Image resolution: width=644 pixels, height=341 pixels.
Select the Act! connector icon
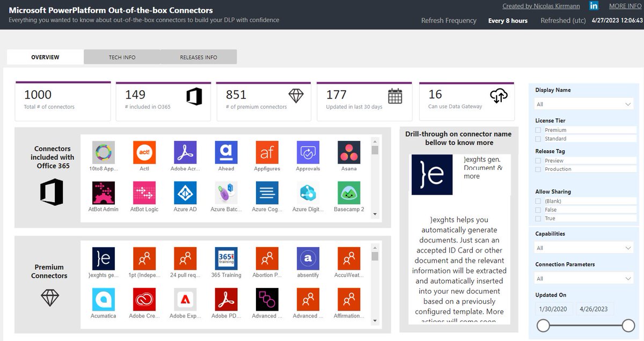144,152
